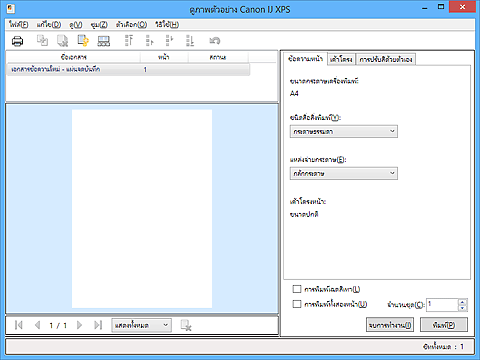Open the preview zoom dropdown showing แสดงทั้งหมด
This screenshot has width=480, height=360.
click(142, 325)
